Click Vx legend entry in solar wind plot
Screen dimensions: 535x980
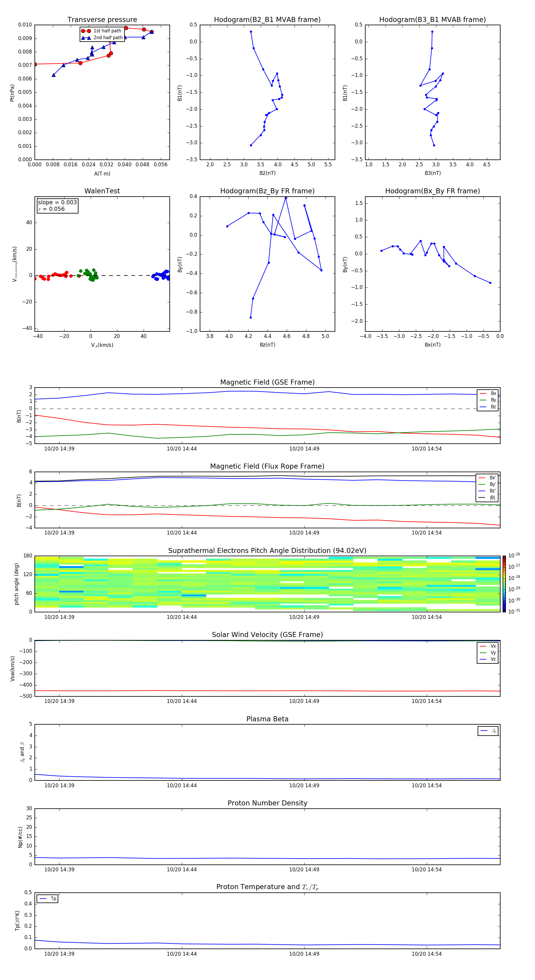click(488, 646)
